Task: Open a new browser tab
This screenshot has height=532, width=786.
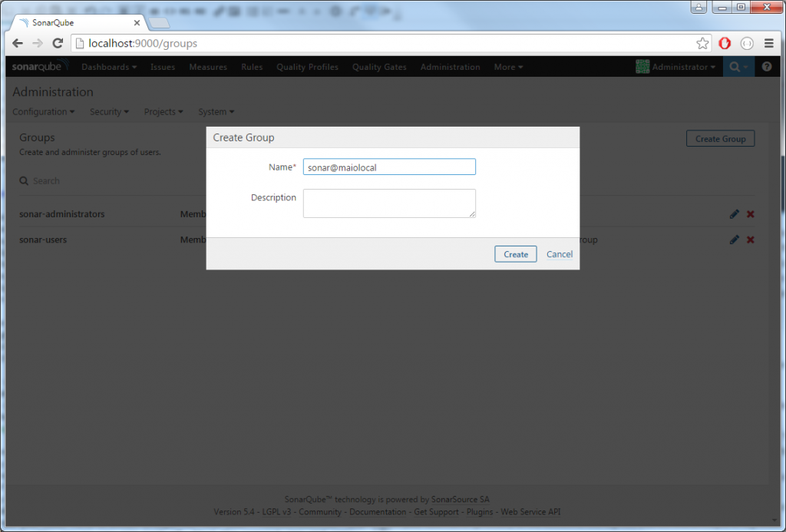Action: pyautogui.click(x=160, y=23)
